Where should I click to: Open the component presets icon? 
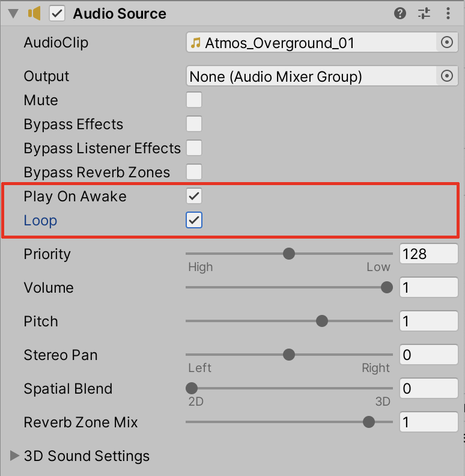(x=424, y=13)
